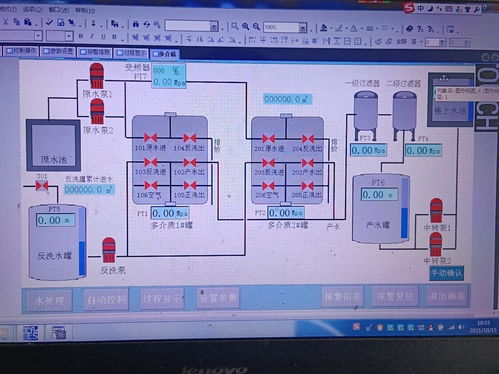Click the 204反洗出 valve icon
This screenshot has height=374, width=499.
coord(308,139)
